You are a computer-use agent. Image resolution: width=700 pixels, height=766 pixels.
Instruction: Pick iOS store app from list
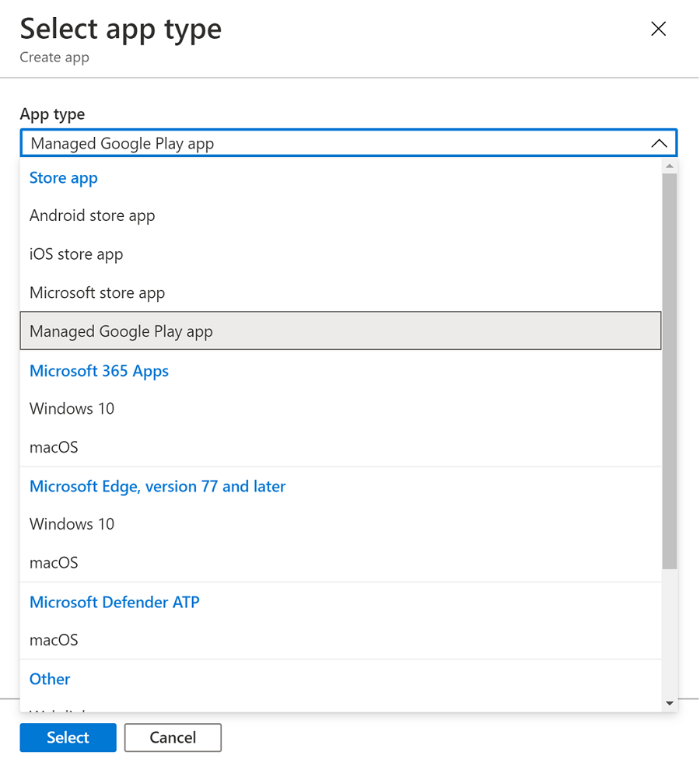[341, 254]
